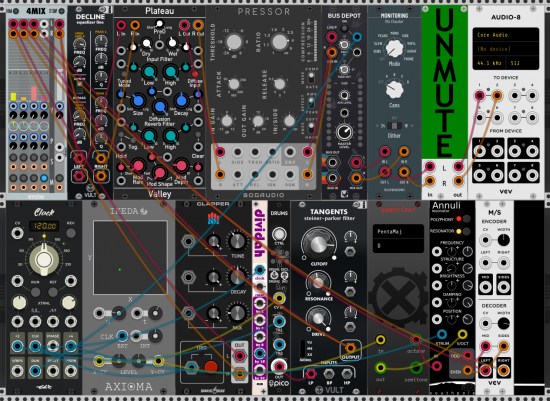Click the V/OCT input jack on Annuli

point(463,334)
